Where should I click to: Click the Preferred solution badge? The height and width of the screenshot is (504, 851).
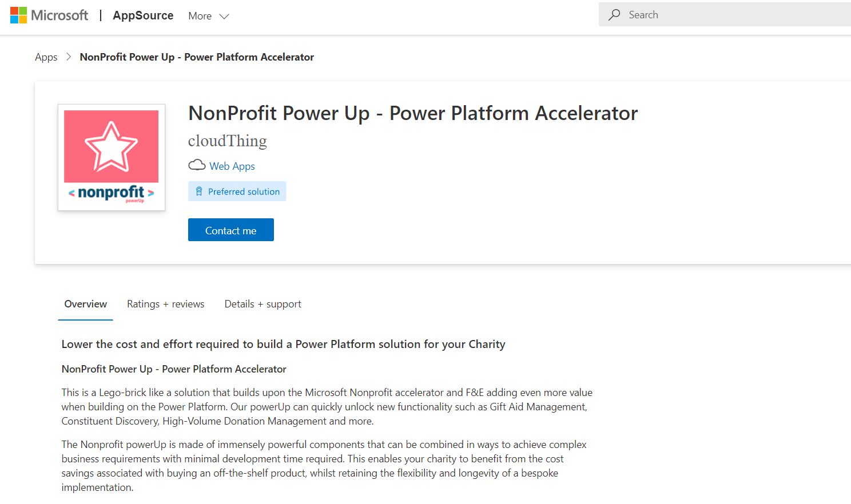[x=237, y=191]
